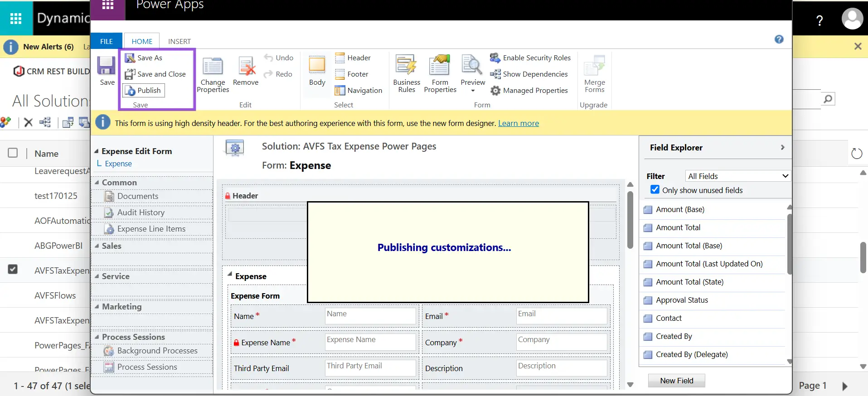Click the Save icon in ribbon
The height and width of the screenshot is (396, 868).
tap(107, 70)
